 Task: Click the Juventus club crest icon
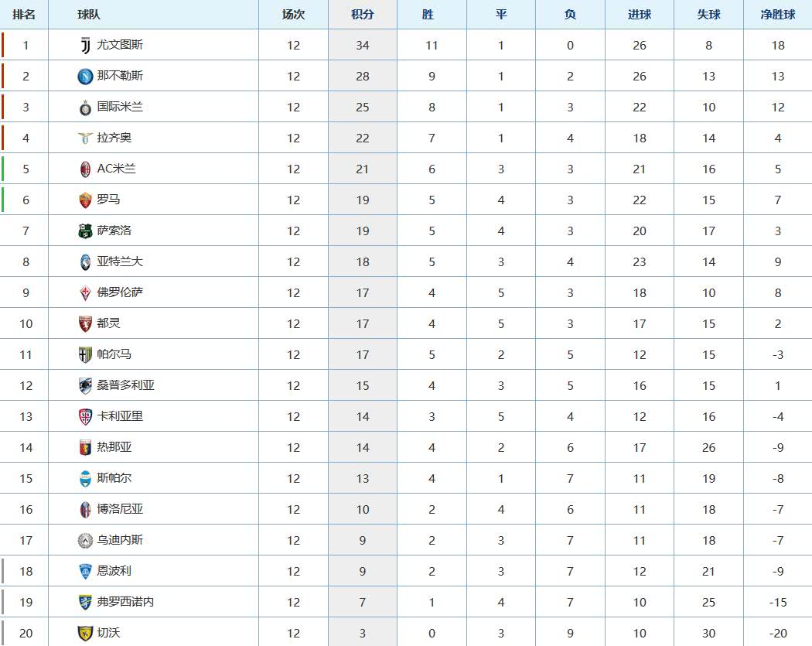(x=85, y=46)
